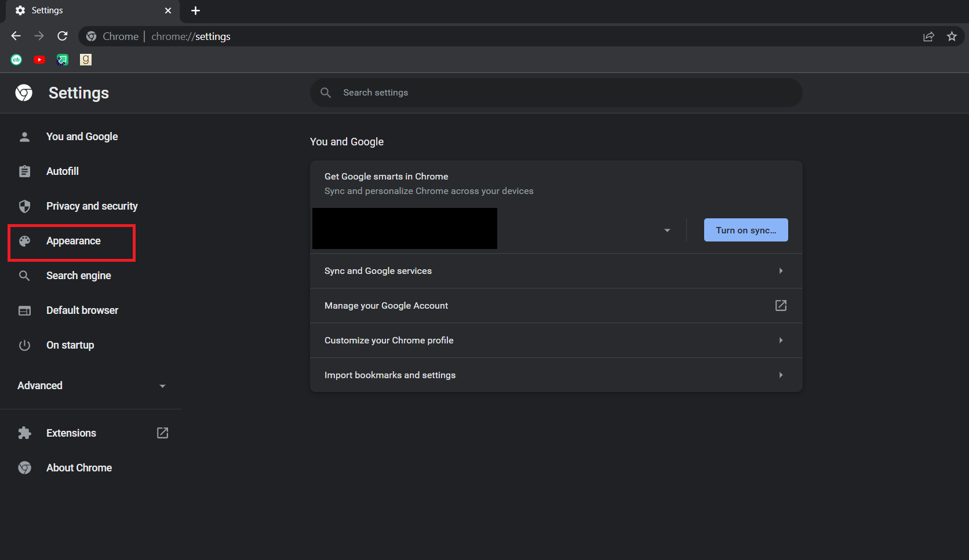Click the palette icon for Appearance
This screenshot has height=560, width=969.
click(24, 241)
